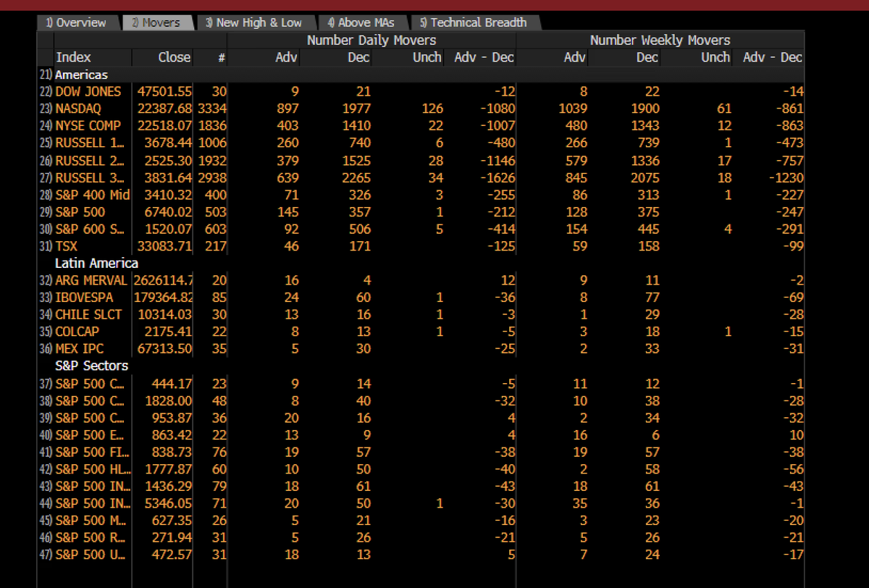Click the sector close value 1436.29
This screenshot has width=869, height=588.
coord(169,487)
